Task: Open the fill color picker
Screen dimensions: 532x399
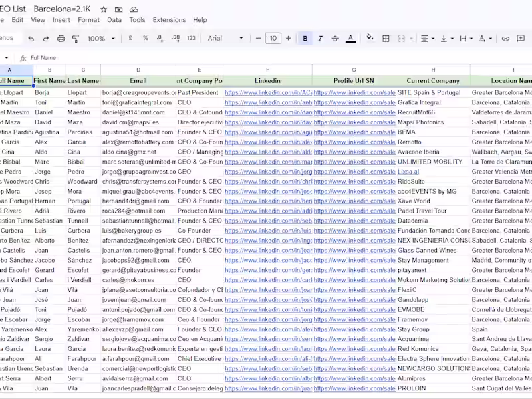Action: tap(370, 38)
